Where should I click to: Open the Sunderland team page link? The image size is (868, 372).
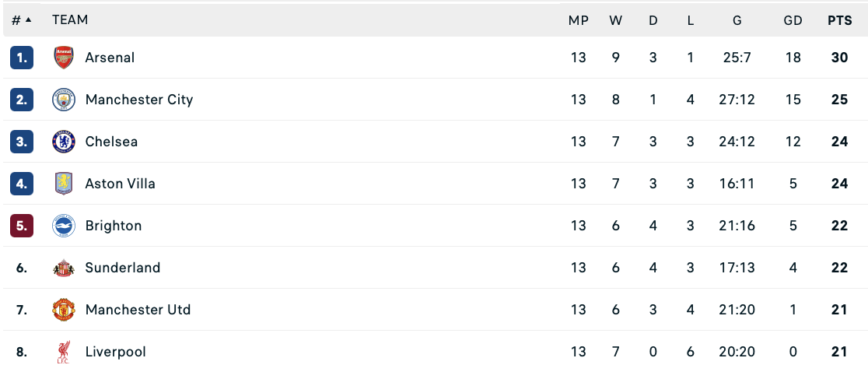point(122,268)
